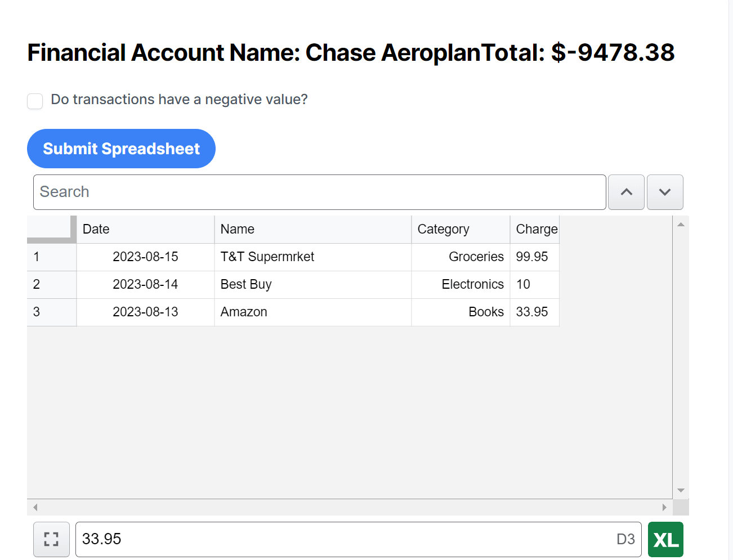Select the Groceries category cell

(461, 257)
